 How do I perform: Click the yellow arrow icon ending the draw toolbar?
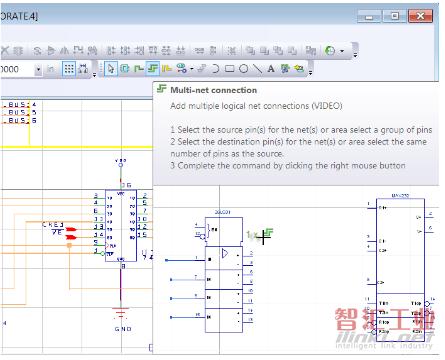click(x=299, y=69)
